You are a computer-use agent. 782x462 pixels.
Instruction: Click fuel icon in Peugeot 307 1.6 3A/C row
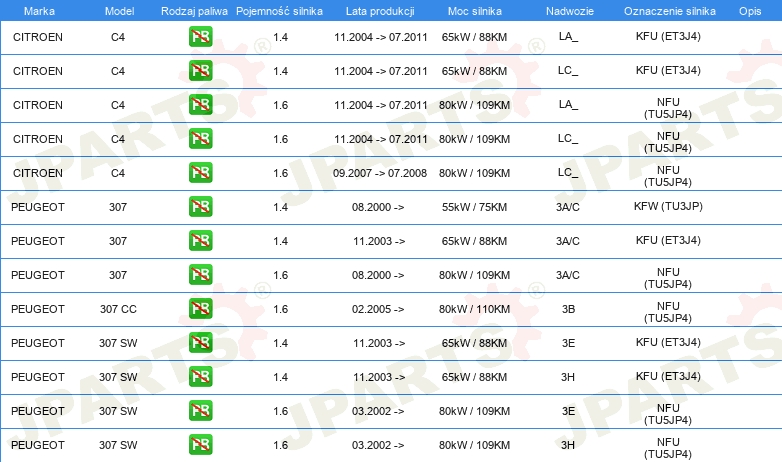[200, 274]
